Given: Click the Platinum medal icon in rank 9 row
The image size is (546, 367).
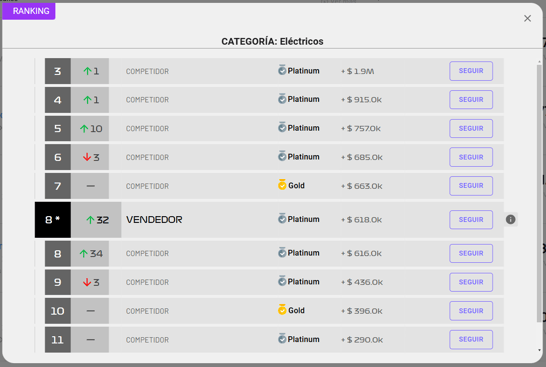Looking at the screenshot, I should coord(282,281).
